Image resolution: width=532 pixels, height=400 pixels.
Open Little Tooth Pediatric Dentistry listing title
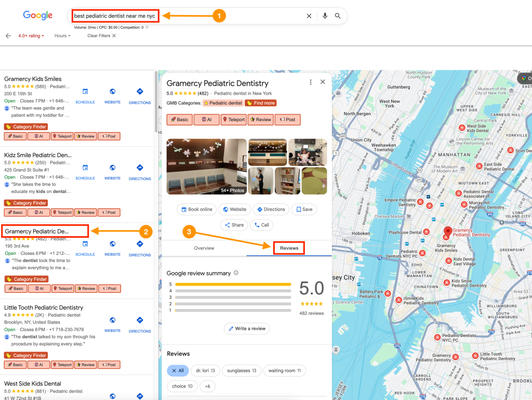click(x=44, y=307)
